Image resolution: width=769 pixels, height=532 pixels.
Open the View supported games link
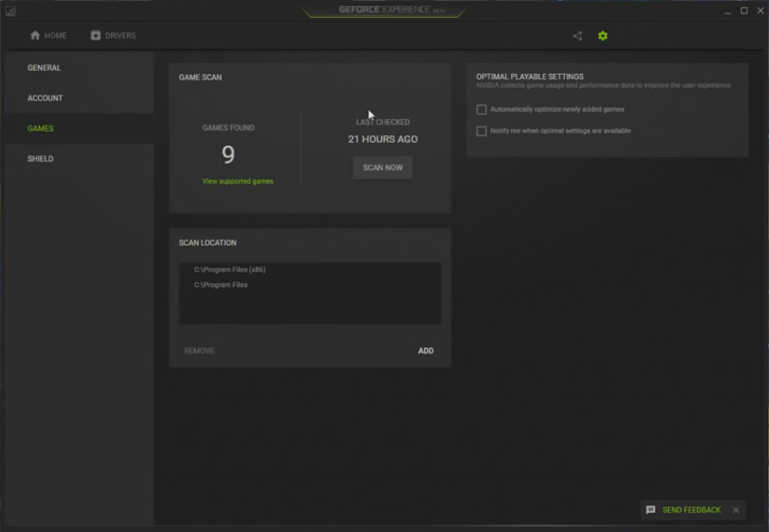click(x=238, y=181)
